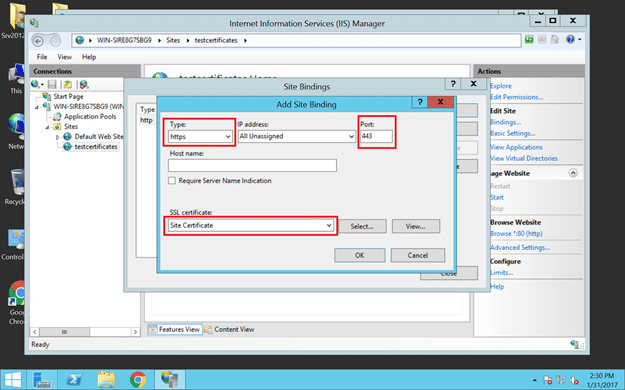Cancel the Add Site Binding dialog
625x390 pixels.
418,255
